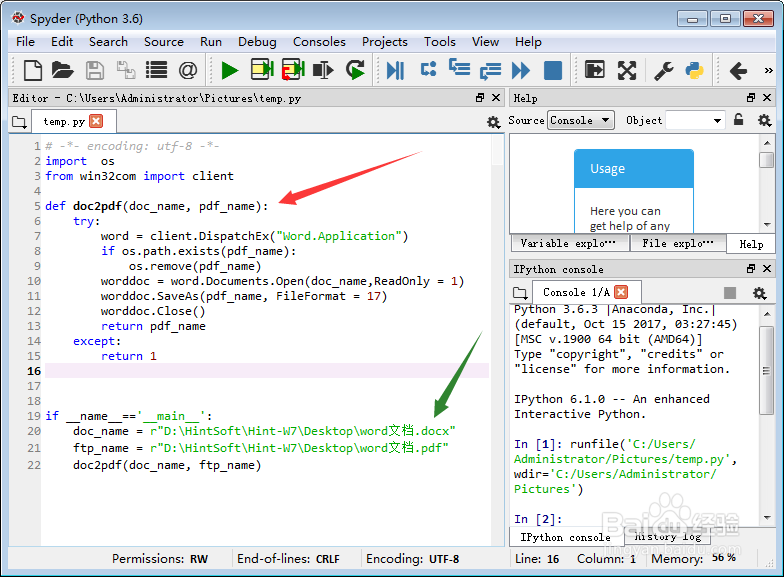
Task: Expand toolbar overflow chevron
Action: click(768, 70)
